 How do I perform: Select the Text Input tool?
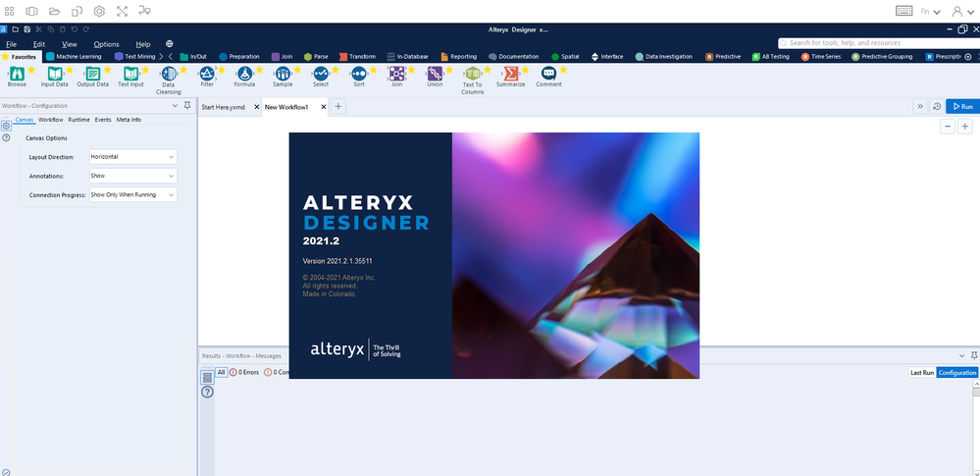coord(130,74)
